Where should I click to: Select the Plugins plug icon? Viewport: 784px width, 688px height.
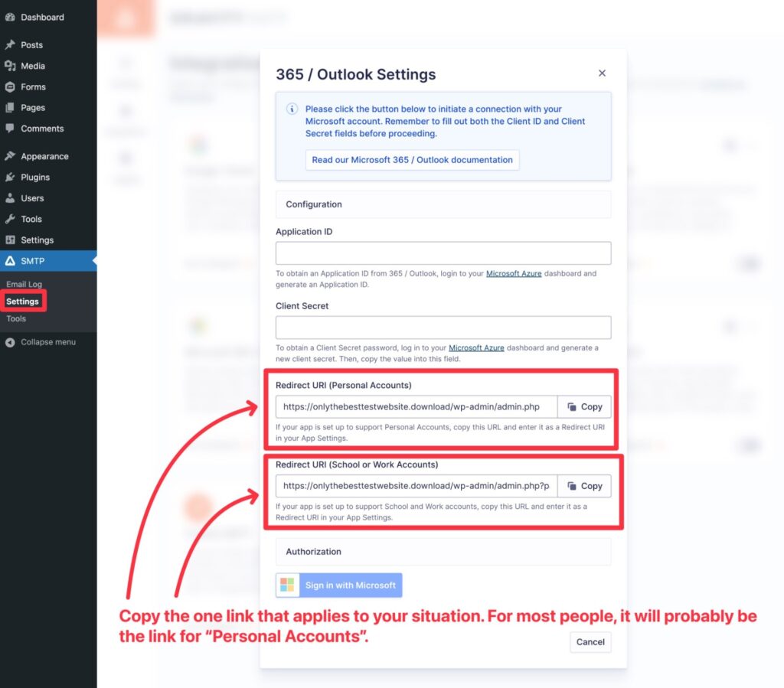[x=11, y=177]
